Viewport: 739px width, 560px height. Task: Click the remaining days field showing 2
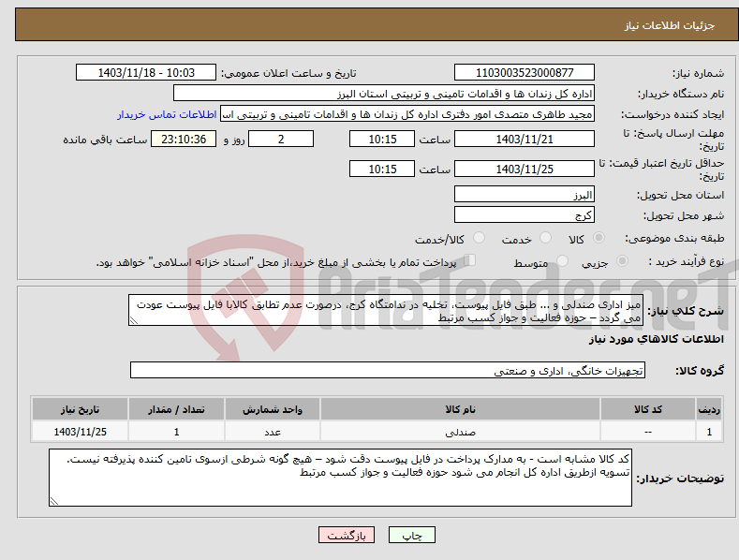(281, 139)
